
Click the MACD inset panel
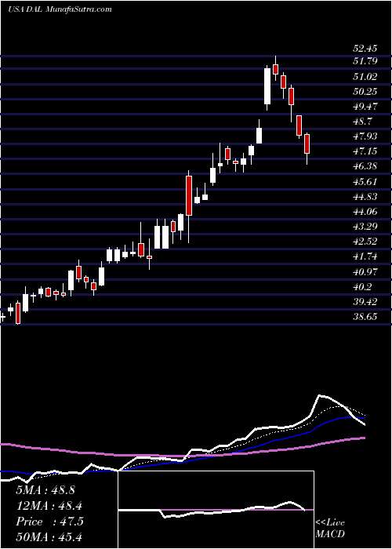click(x=216, y=510)
